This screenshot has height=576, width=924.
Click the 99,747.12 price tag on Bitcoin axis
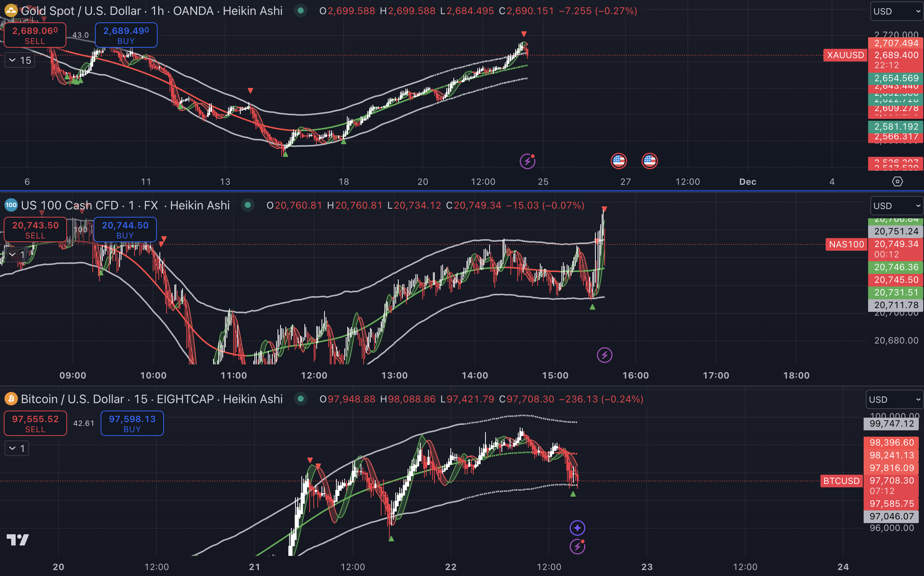pos(891,424)
